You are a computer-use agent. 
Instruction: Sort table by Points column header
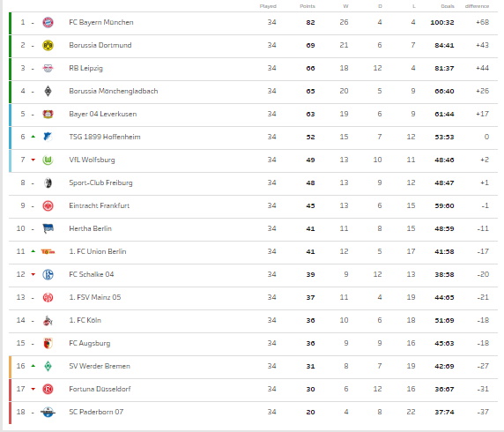[x=308, y=6]
